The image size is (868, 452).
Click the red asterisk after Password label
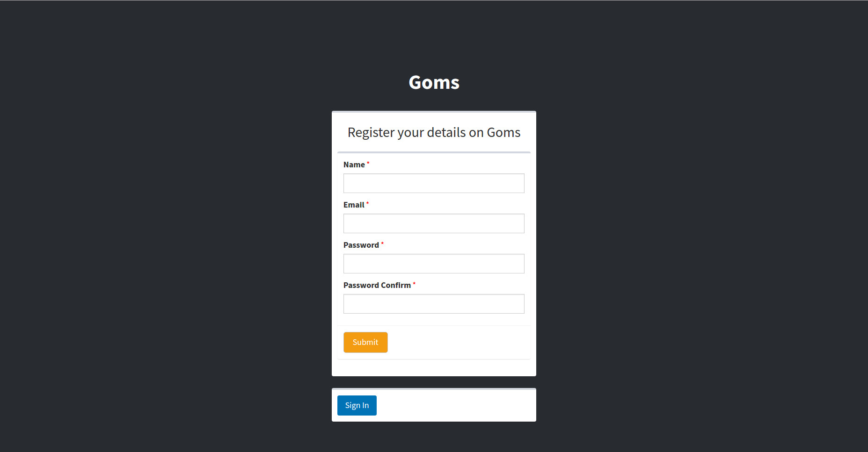[382, 243]
